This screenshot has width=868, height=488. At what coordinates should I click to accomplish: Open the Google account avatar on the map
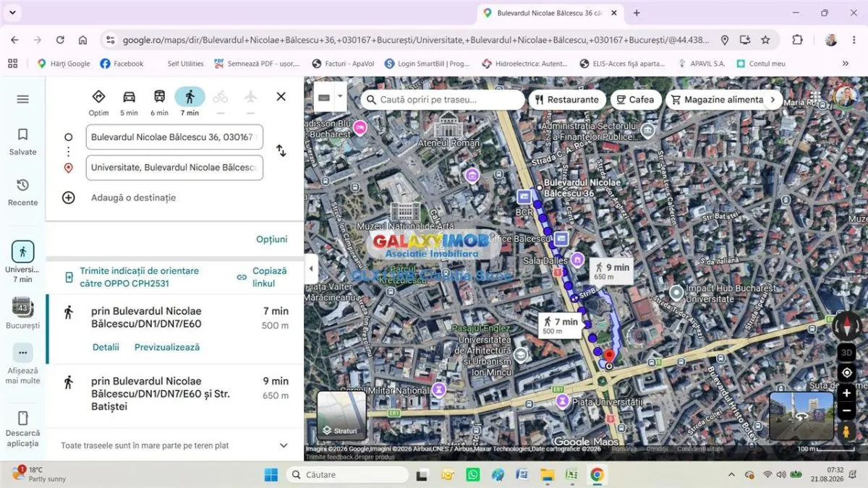click(846, 97)
